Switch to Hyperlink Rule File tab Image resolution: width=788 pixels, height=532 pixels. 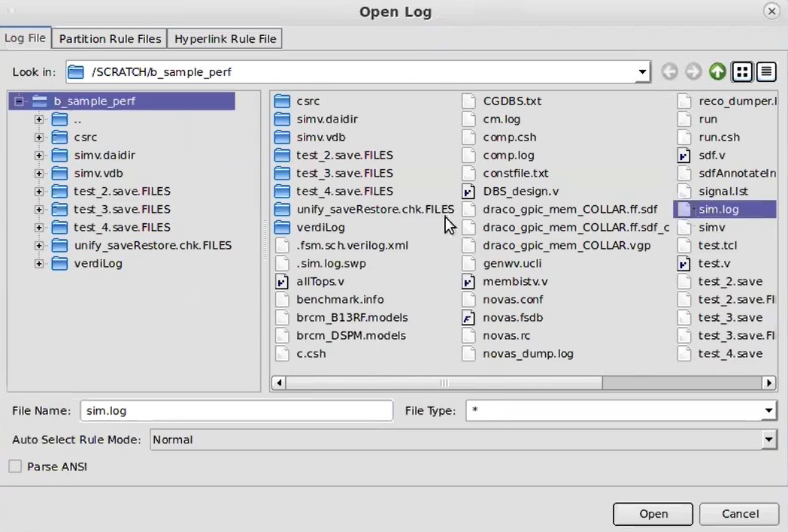[x=225, y=38]
